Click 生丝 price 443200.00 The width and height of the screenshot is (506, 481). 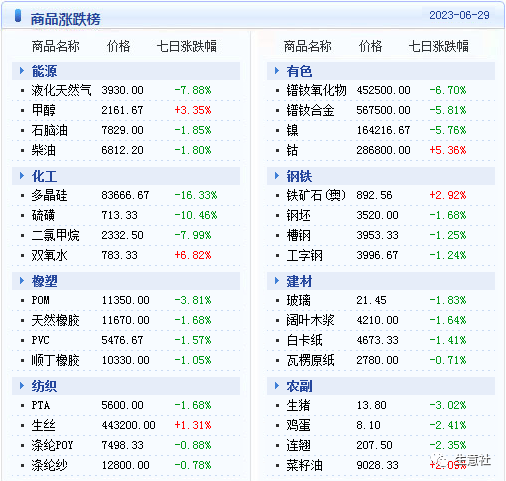(128, 425)
